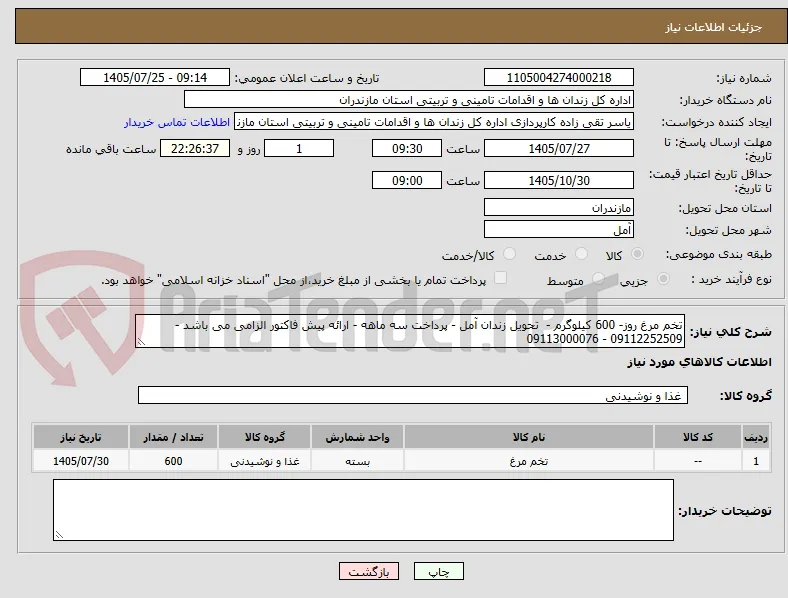Click the تخم مرغ item name cell
The width and height of the screenshot is (788, 598).
(x=529, y=461)
